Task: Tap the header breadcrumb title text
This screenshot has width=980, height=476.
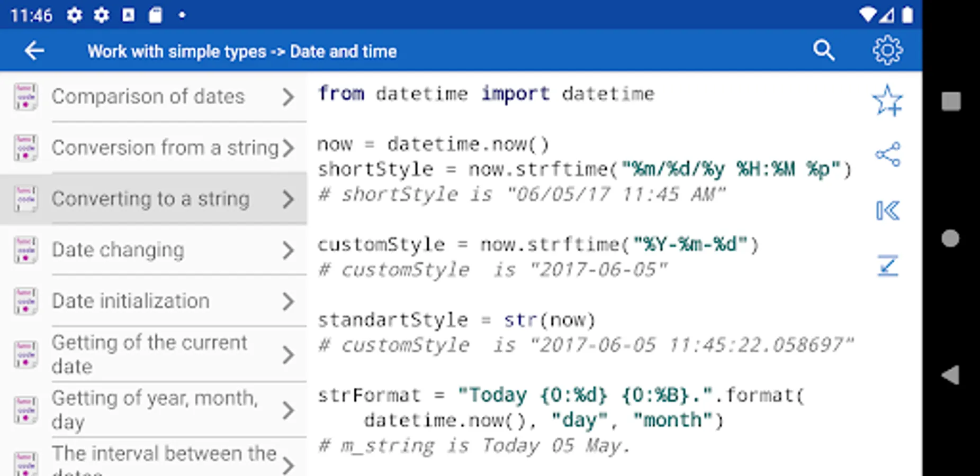Action: (x=242, y=51)
